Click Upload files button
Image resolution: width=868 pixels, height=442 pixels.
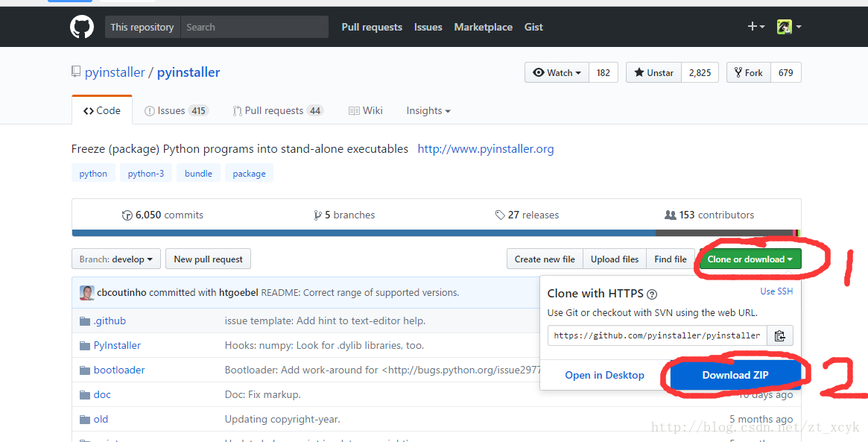615,259
